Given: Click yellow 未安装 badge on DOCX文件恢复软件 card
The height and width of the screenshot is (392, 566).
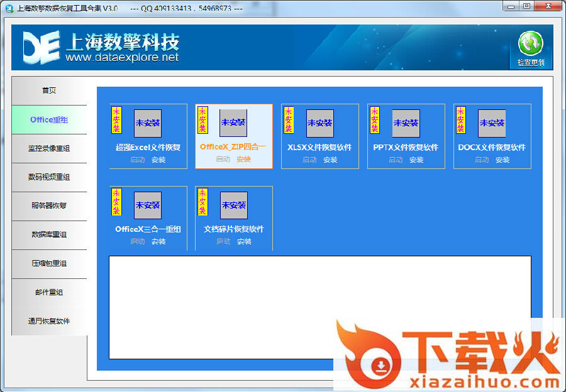Looking at the screenshot, I should coord(461,120).
